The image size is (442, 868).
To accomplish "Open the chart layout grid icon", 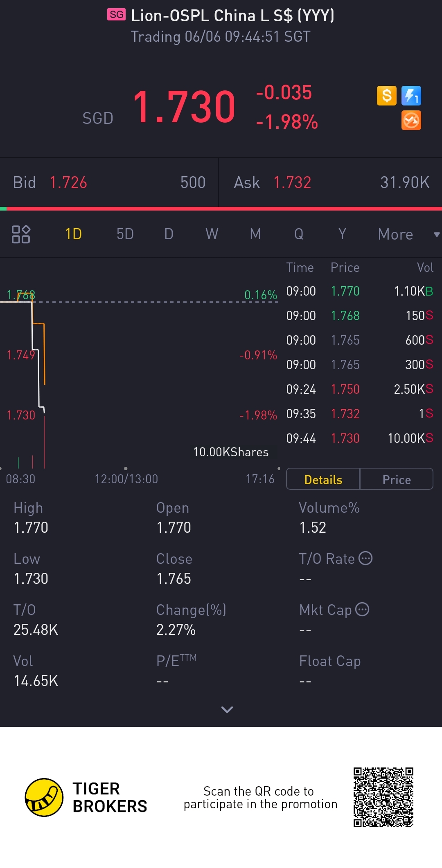I will 21,234.
